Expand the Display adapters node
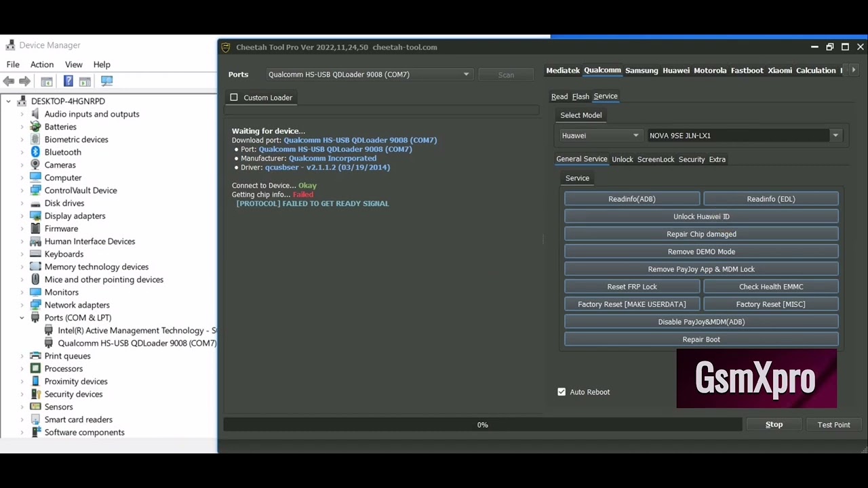868x488 pixels. pyautogui.click(x=22, y=216)
